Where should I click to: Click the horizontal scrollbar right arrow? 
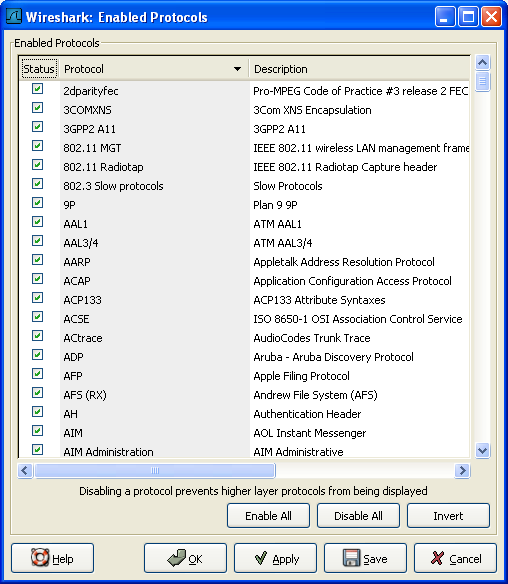click(x=462, y=470)
